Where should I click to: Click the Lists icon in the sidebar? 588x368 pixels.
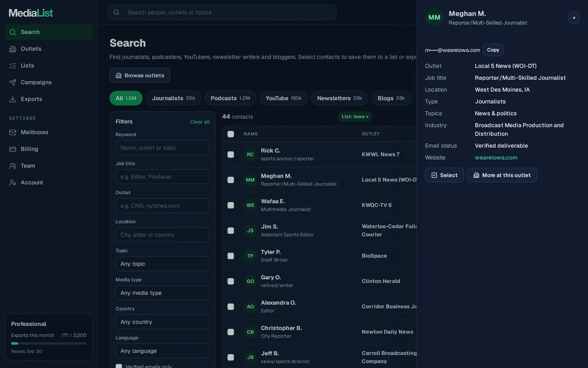pyautogui.click(x=13, y=66)
